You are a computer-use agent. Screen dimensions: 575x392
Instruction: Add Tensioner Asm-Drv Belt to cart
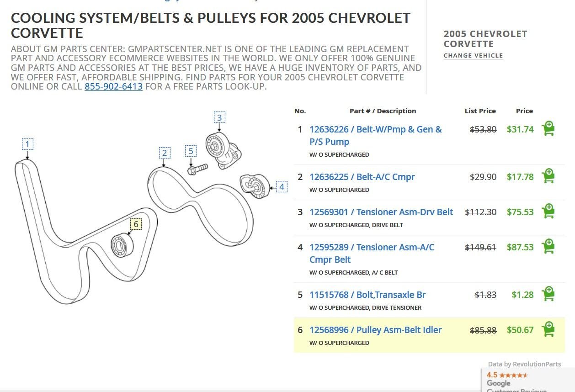[x=548, y=212]
